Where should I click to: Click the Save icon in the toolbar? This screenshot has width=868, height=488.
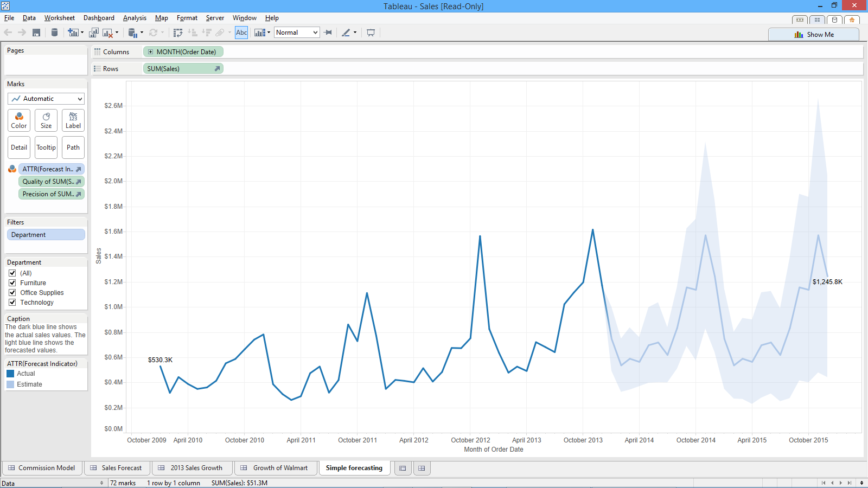click(x=36, y=33)
